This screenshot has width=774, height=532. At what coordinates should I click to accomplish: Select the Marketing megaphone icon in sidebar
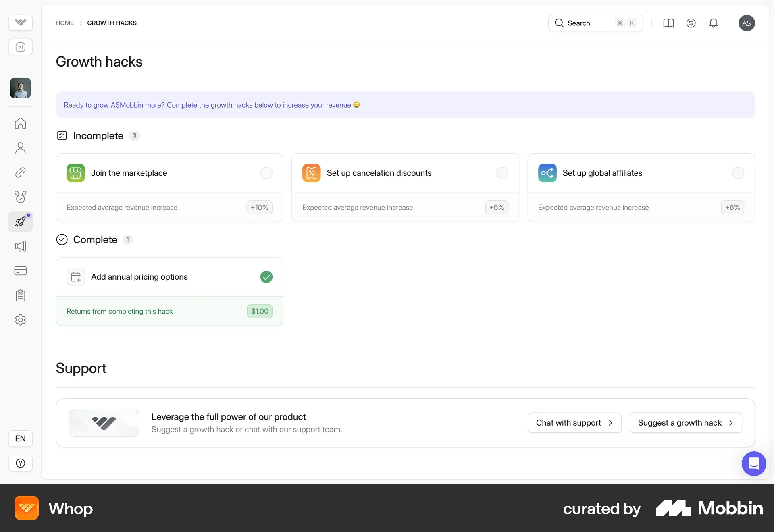tap(20, 246)
